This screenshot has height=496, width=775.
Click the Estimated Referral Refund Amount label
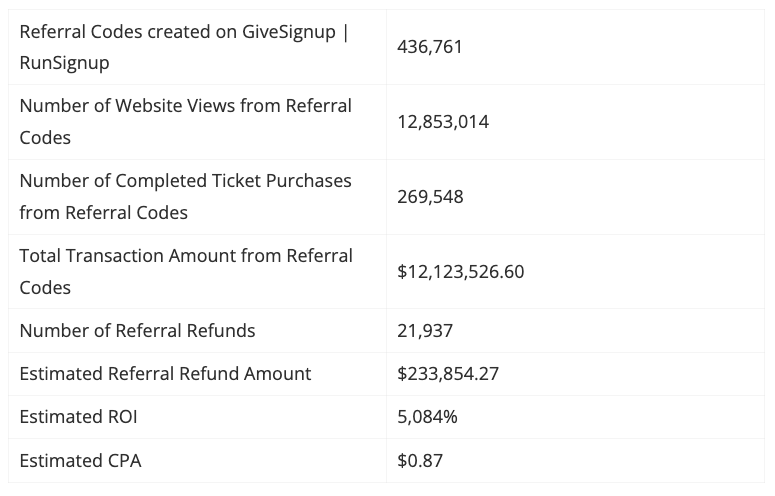pos(166,373)
